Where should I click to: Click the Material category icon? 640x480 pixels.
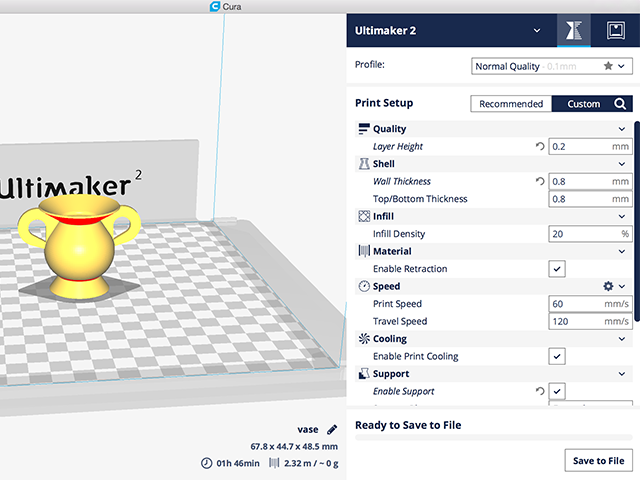[364, 251]
